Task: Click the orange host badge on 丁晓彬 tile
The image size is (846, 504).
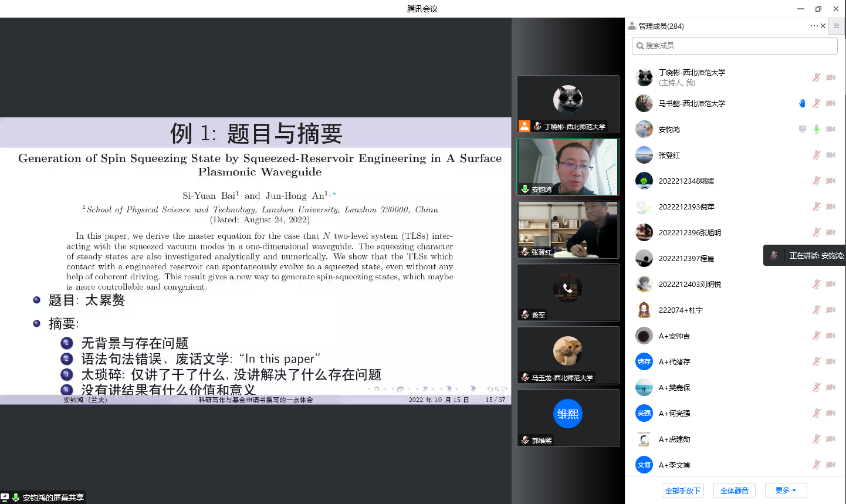Action: 524,126
